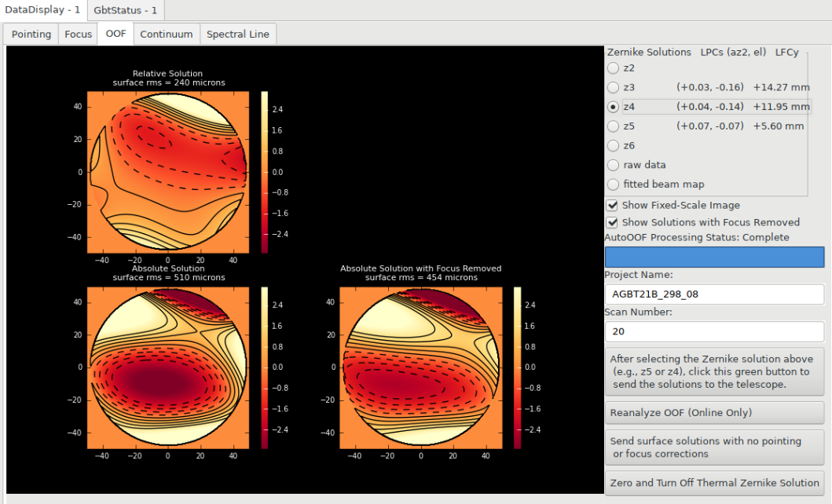
Task: Click the 'Scan Number:' label
Action: [x=638, y=312]
